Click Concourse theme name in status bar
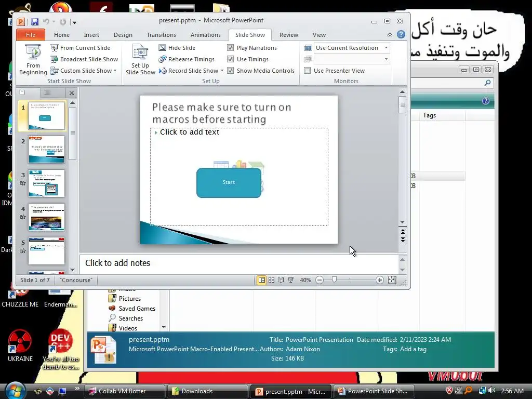Image resolution: width=532 pixels, height=399 pixels. pos(76,280)
